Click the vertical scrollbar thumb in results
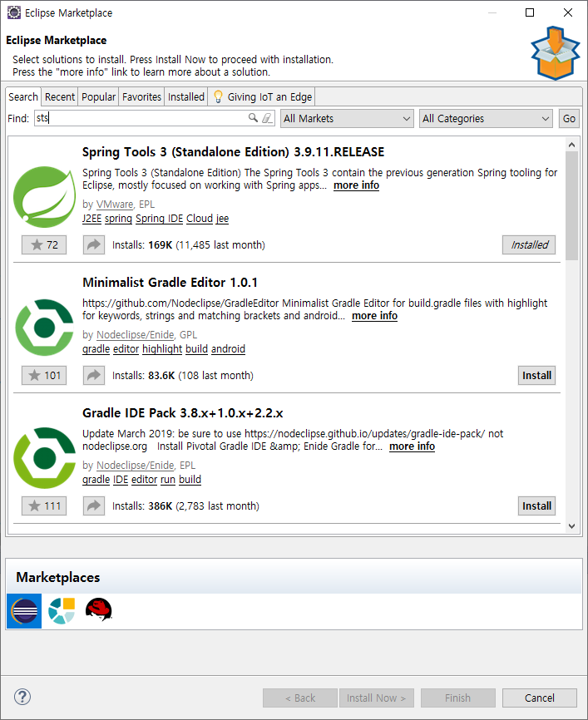The width and height of the screenshot is (588, 720). [571, 205]
